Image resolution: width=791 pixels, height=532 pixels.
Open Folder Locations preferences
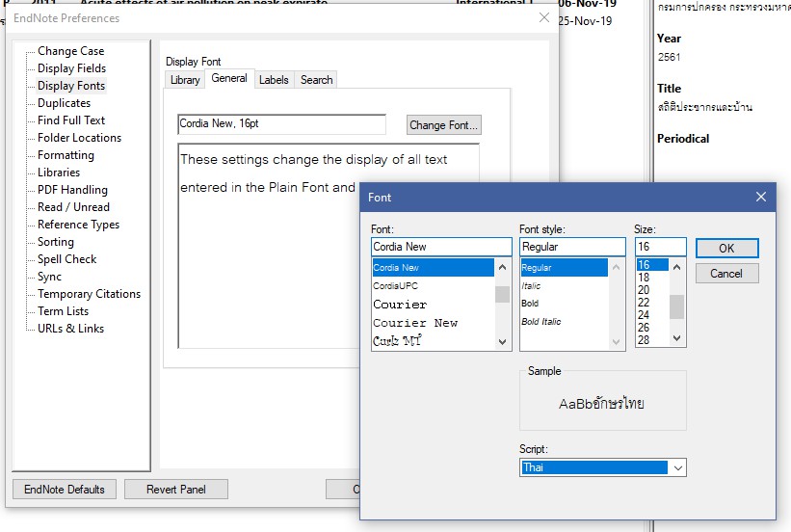point(79,138)
